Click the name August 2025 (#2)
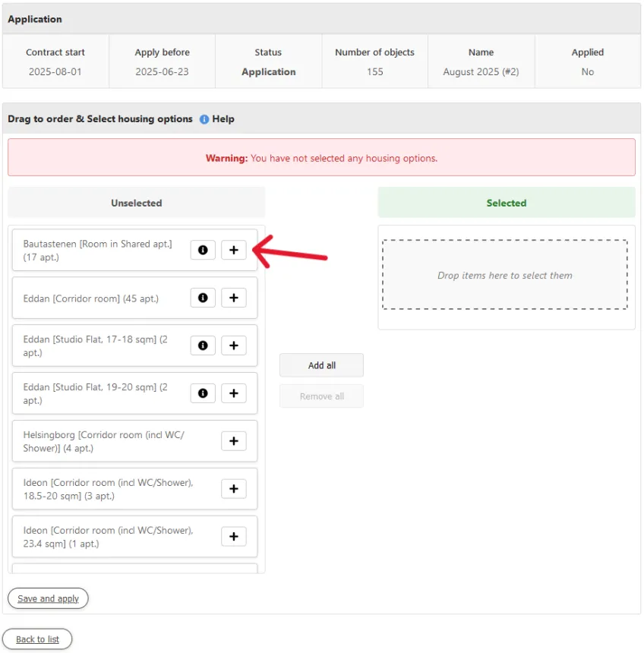This screenshot has height=653, width=644. [x=481, y=71]
